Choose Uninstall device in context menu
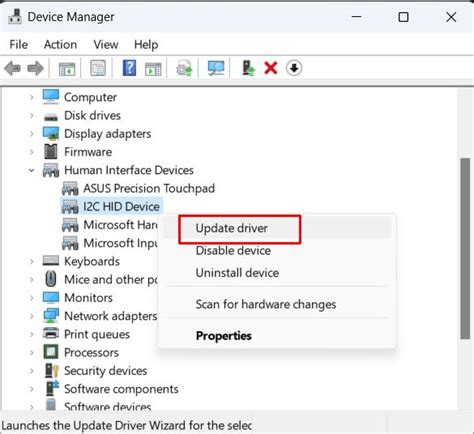The width and height of the screenshot is (474, 434). 277,273
